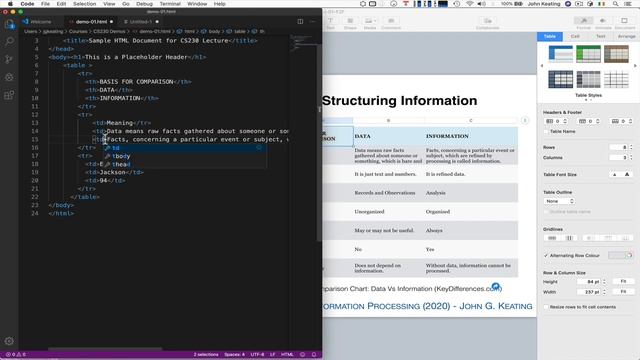Switch to the Cell tab in inspector
Screen dimensions: 640x360
point(575,36)
